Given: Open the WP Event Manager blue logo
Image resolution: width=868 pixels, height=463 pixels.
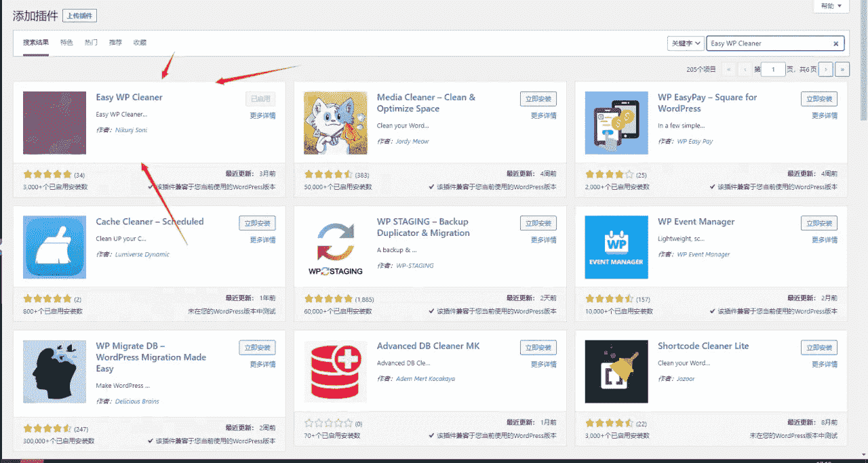Looking at the screenshot, I should coord(616,247).
